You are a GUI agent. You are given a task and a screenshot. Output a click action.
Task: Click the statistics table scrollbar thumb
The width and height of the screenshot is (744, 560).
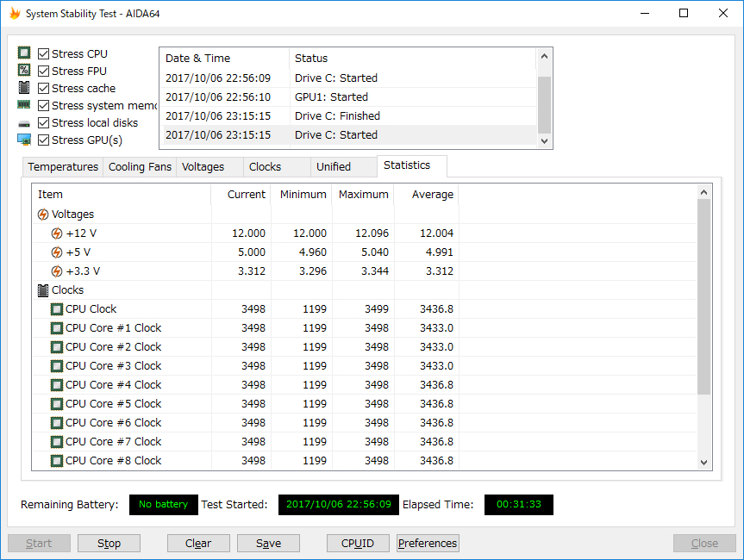click(x=703, y=297)
